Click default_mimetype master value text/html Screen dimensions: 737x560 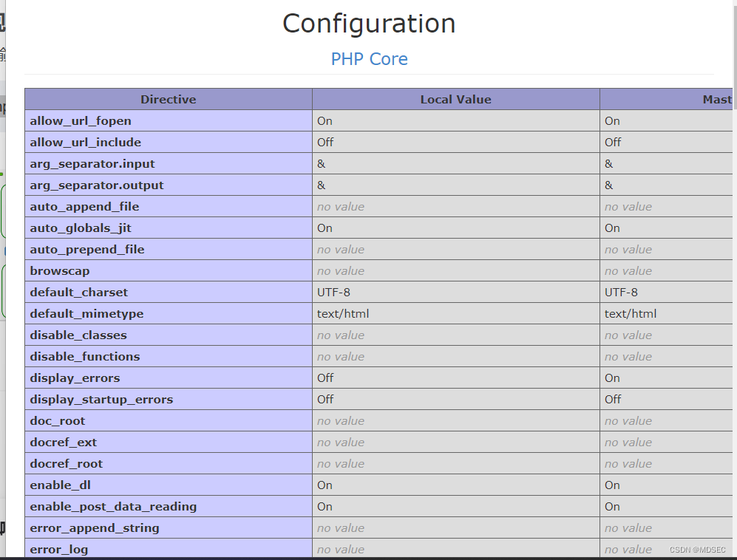[631, 314]
